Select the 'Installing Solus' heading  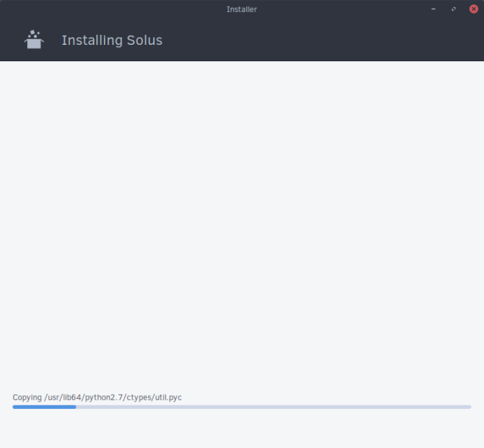tap(112, 40)
